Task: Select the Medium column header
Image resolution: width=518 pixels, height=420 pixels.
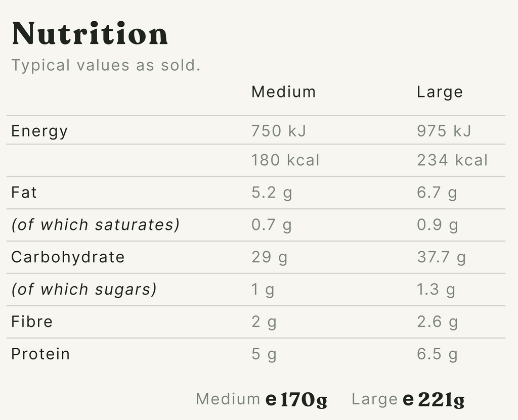Action: click(283, 92)
